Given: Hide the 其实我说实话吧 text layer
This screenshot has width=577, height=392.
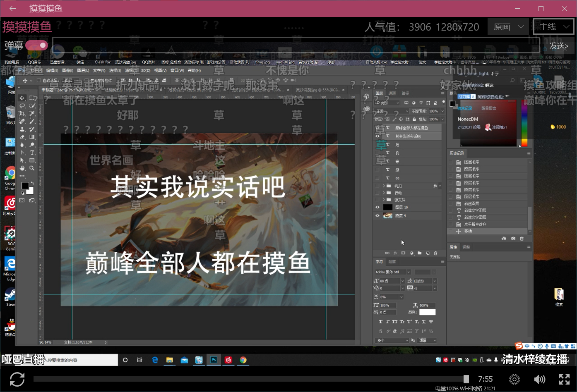Looking at the screenshot, I should 377,136.
